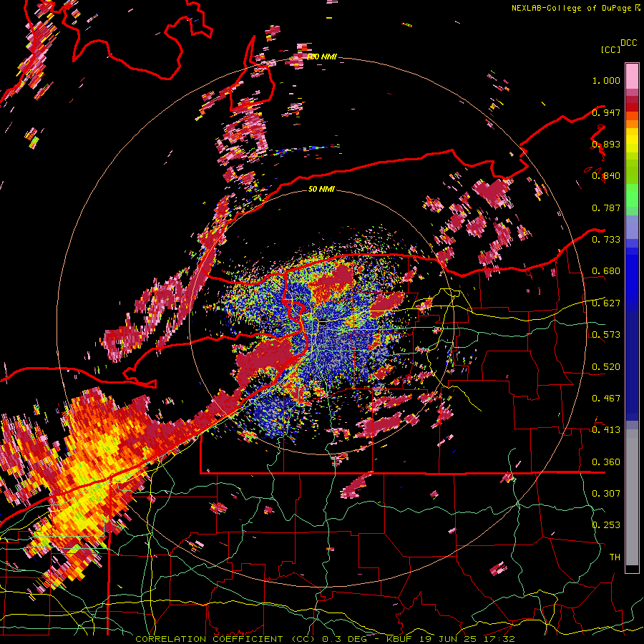Click the 100 NMI range ring label

pyautogui.click(x=321, y=57)
